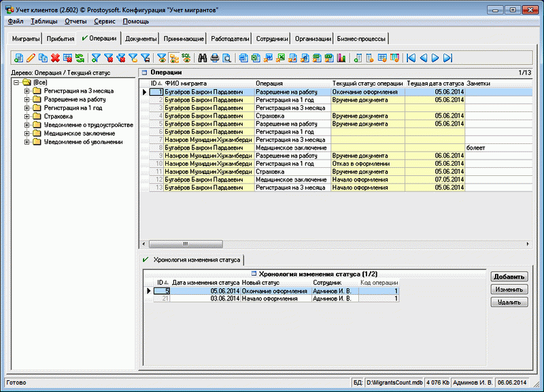Viewport: 544px width, 392px height.
Task: Expand the 'Страховка' tree node
Action: [x=27, y=116]
